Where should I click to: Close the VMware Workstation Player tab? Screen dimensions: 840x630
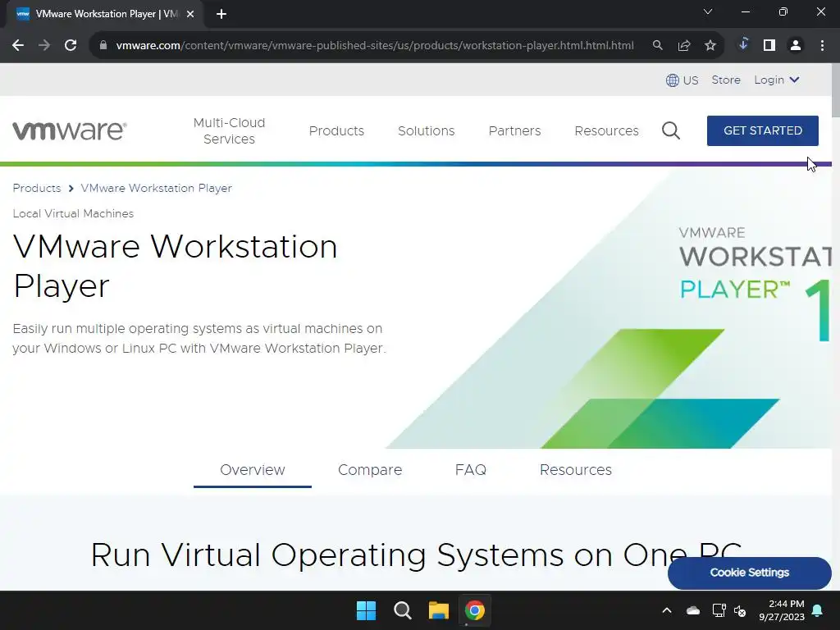click(190, 15)
